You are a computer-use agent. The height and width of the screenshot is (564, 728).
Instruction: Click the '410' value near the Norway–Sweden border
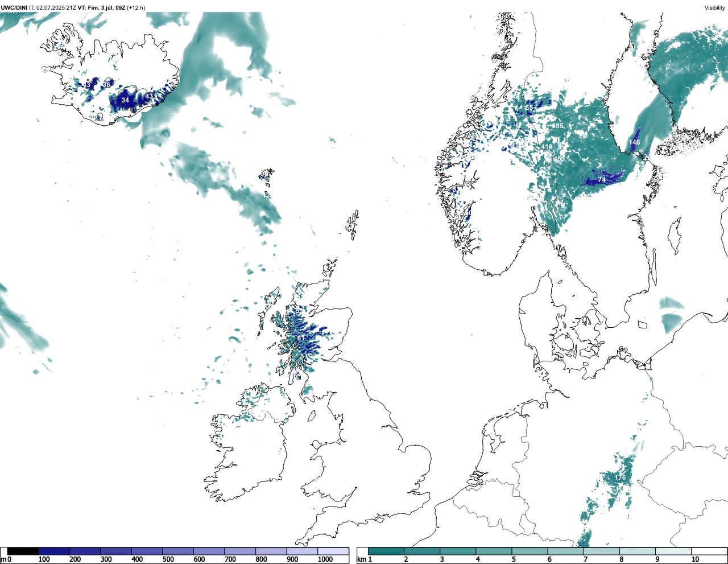click(x=547, y=147)
